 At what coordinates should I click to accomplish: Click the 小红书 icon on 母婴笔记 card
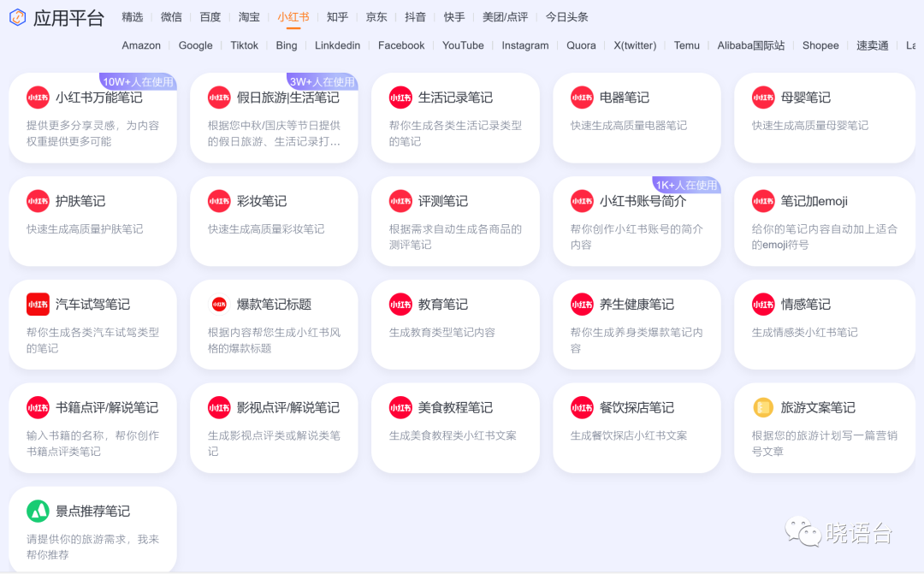pyautogui.click(x=762, y=98)
